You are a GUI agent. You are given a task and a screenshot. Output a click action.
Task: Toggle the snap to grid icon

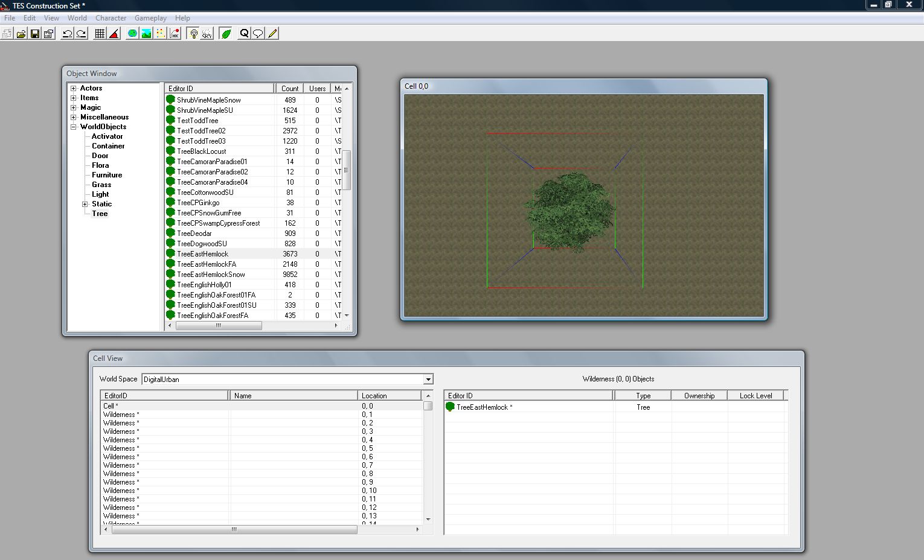[100, 34]
